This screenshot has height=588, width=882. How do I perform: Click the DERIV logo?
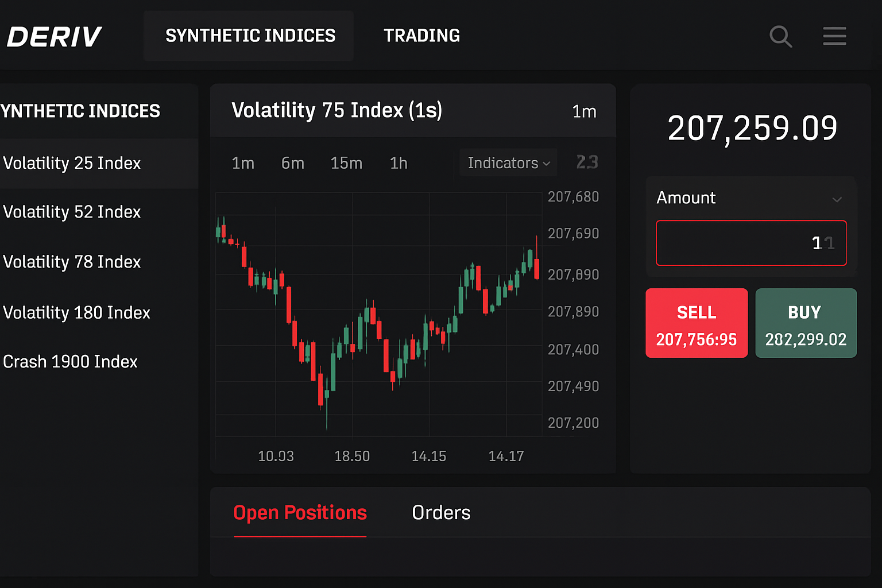coord(54,36)
